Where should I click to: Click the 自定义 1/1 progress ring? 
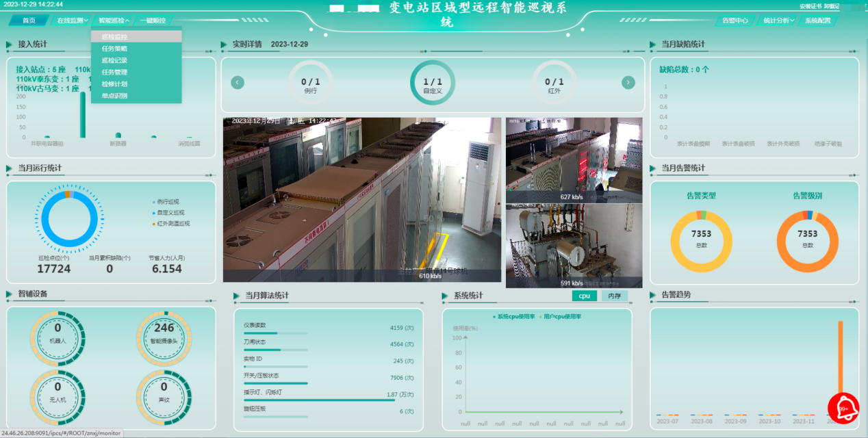433,83
